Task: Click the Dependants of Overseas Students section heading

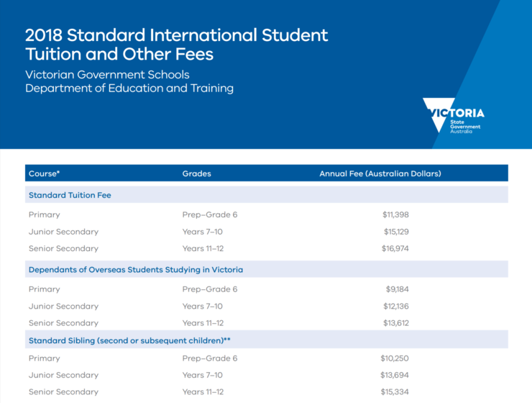Action: (x=135, y=270)
